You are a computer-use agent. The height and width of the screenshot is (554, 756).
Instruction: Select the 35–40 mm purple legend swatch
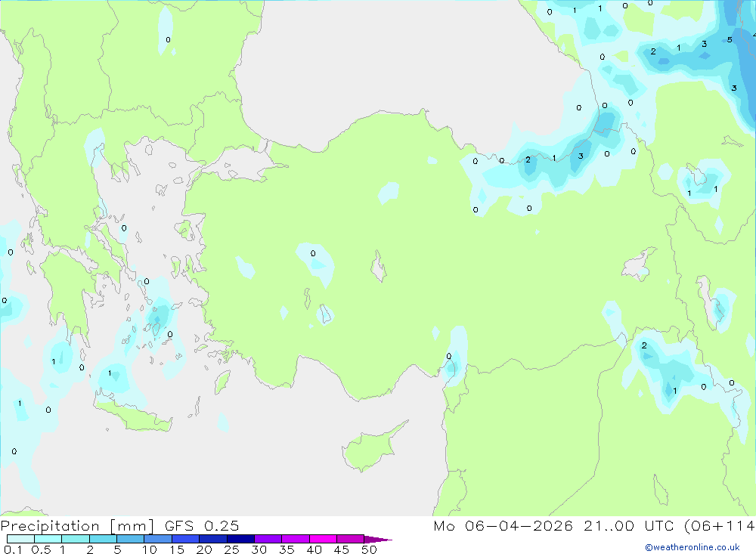coord(295,539)
